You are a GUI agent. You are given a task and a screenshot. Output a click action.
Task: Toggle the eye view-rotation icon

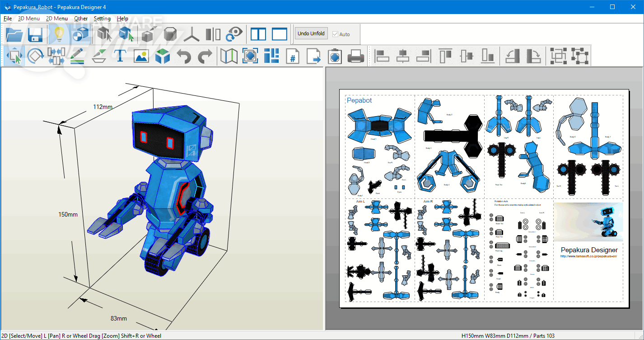coord(234,34)
